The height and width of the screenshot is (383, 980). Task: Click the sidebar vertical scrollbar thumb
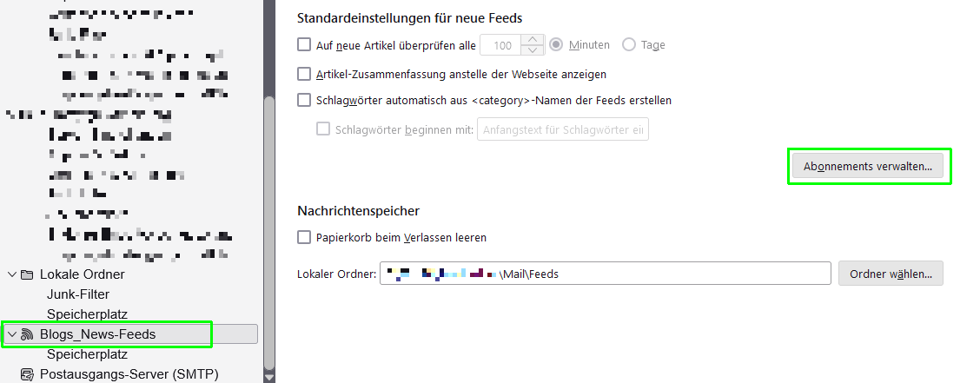268,233
